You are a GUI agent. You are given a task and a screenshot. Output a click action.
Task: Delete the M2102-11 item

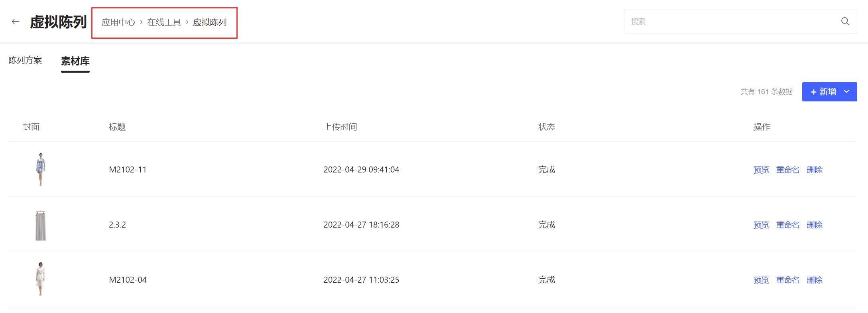click(815, 170)
